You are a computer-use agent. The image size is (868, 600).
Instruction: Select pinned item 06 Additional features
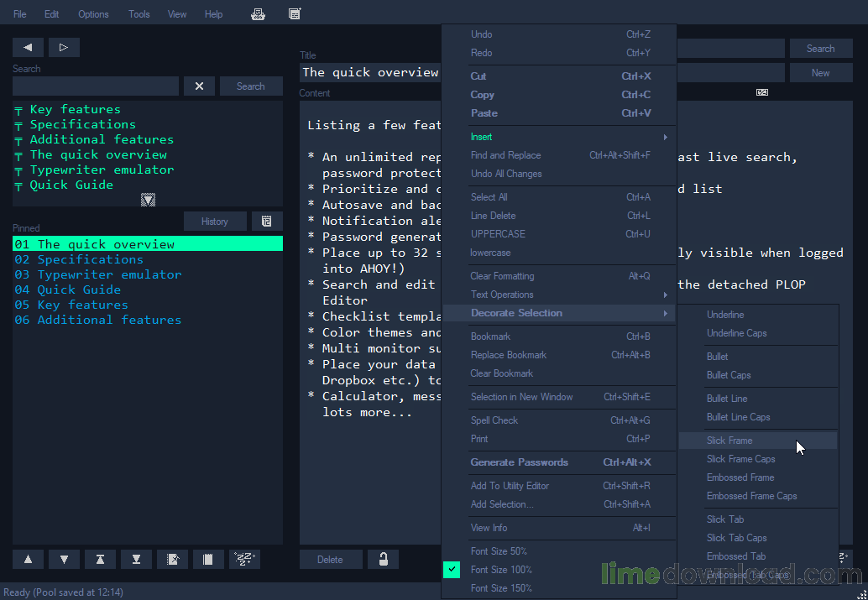coord(148,320)
